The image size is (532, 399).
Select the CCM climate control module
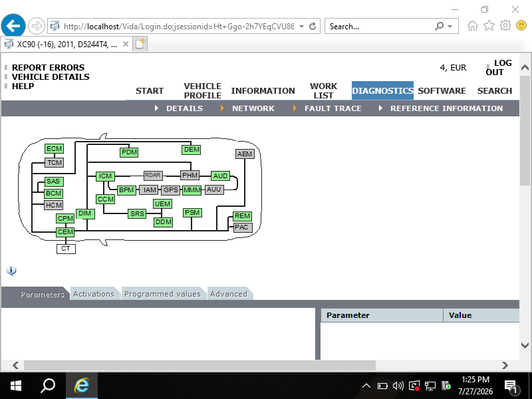coord(106,199)
